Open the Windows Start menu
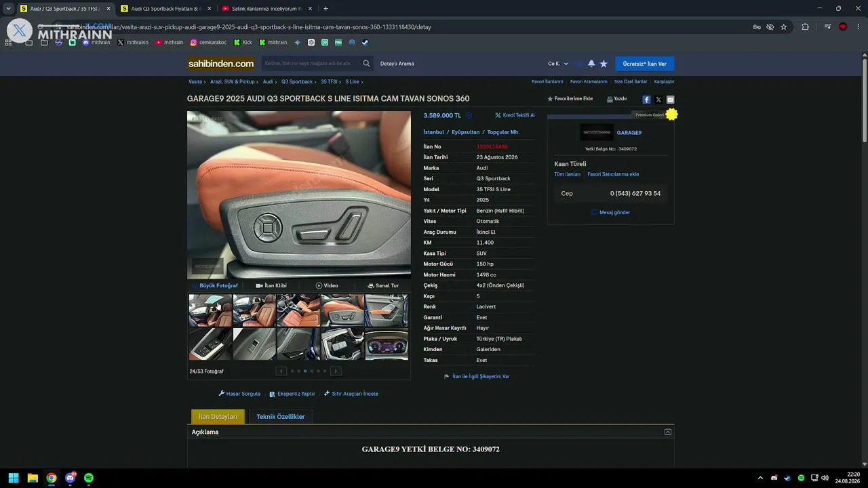868x488 pixels. click(14, 478)
